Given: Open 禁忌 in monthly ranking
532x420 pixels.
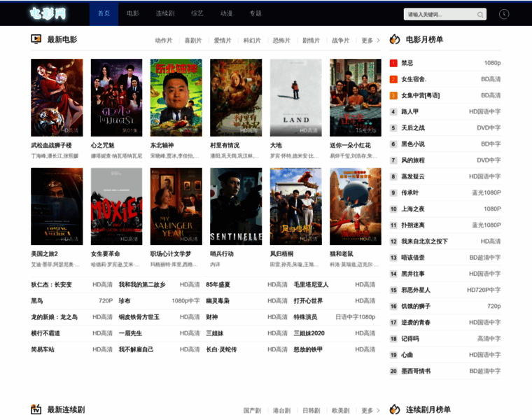Looking at the screenshot, I should [407, 63].
